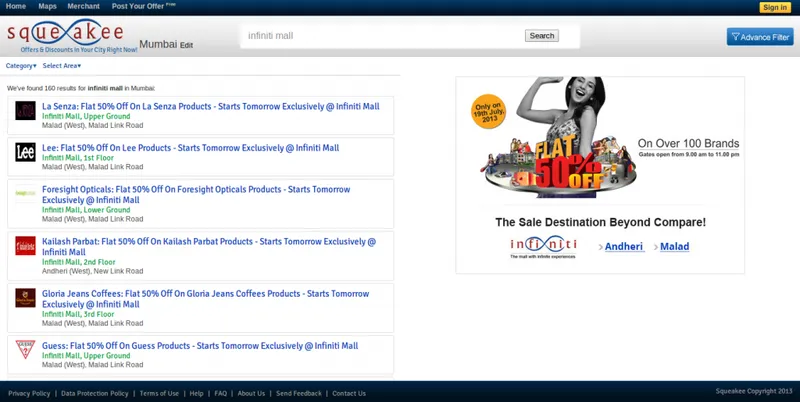The height and width of the screenshot is (402, 800).
Task: Click the Search button
Action: tap(541, 36)
